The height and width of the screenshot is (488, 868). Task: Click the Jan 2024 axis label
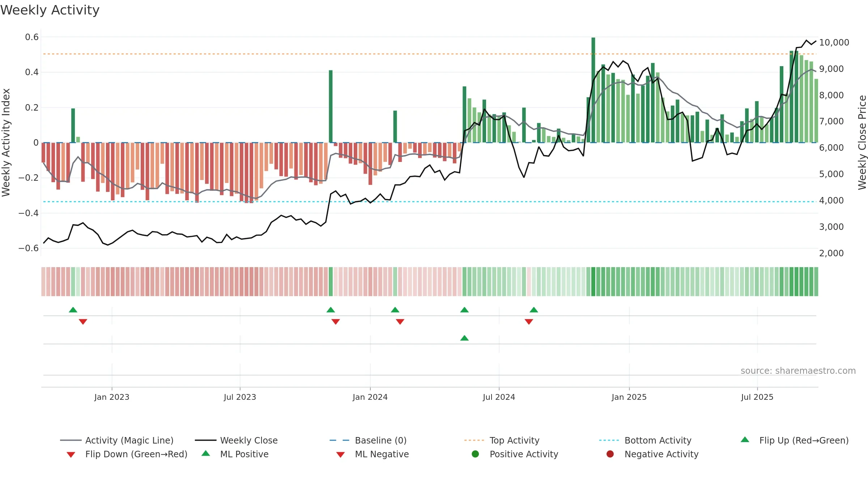(370, 397)
